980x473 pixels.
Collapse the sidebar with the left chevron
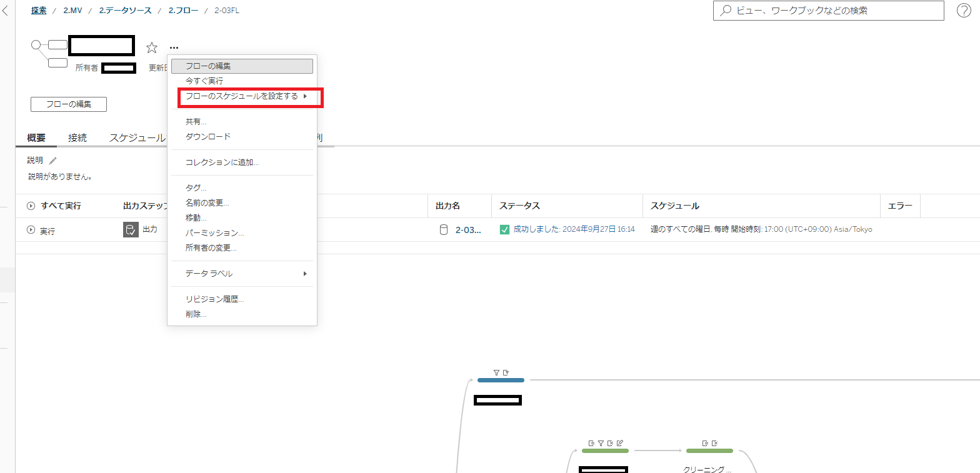(x=6, y=11)
